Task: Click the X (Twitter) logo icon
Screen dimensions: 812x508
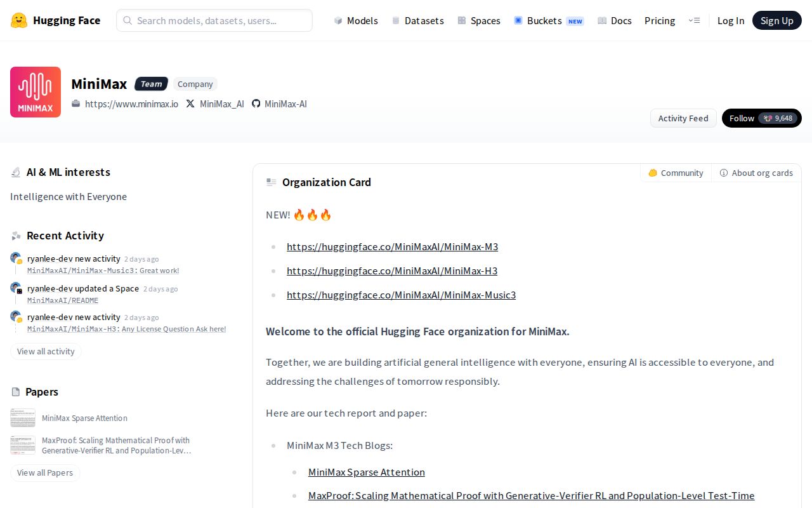Action: click(190, 104)
